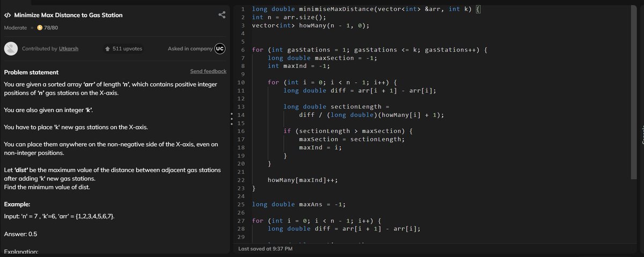Image resolution: width=644 pixels, height=257 pixels.
Task: Click the Problem statement heading
Action: click(x=31, y=72)
